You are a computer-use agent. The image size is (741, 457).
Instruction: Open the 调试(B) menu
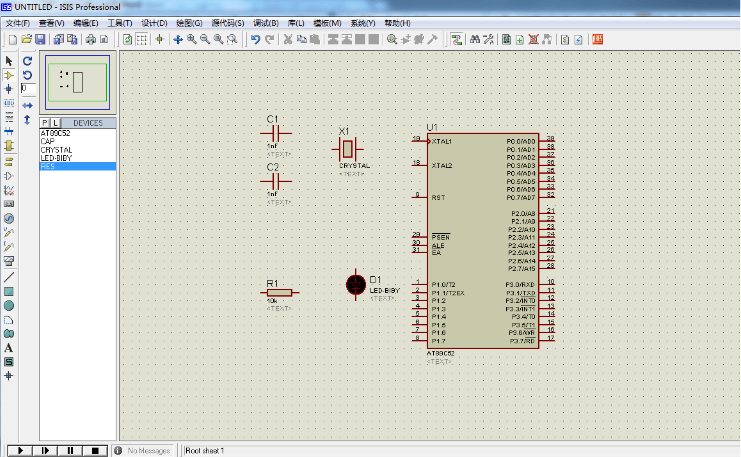click(265, 22)
